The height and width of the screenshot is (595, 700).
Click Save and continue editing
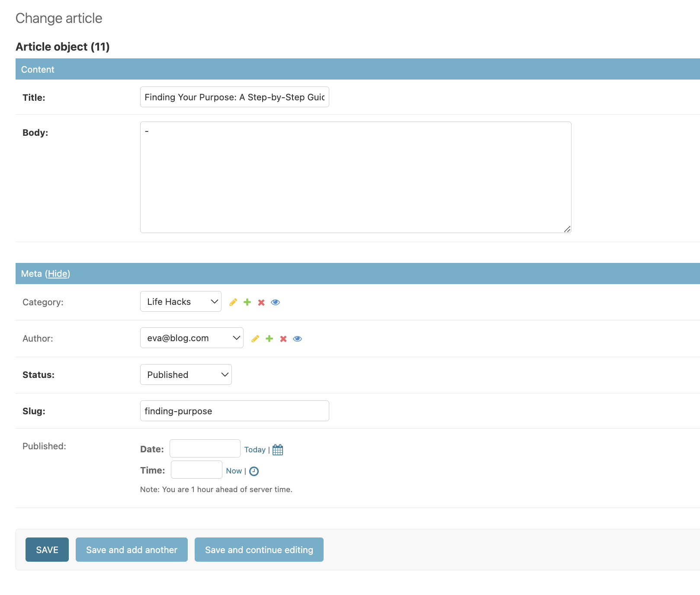[259, 550]
